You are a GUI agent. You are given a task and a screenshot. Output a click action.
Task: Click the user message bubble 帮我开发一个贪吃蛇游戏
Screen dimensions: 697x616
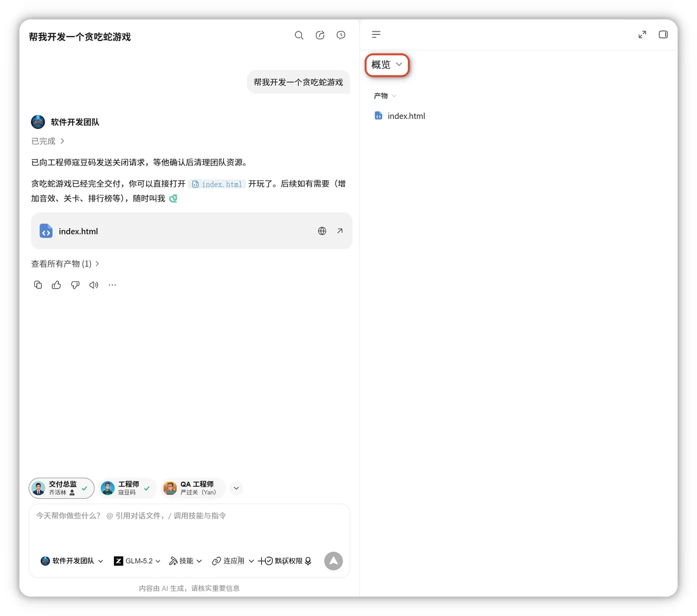298,82
